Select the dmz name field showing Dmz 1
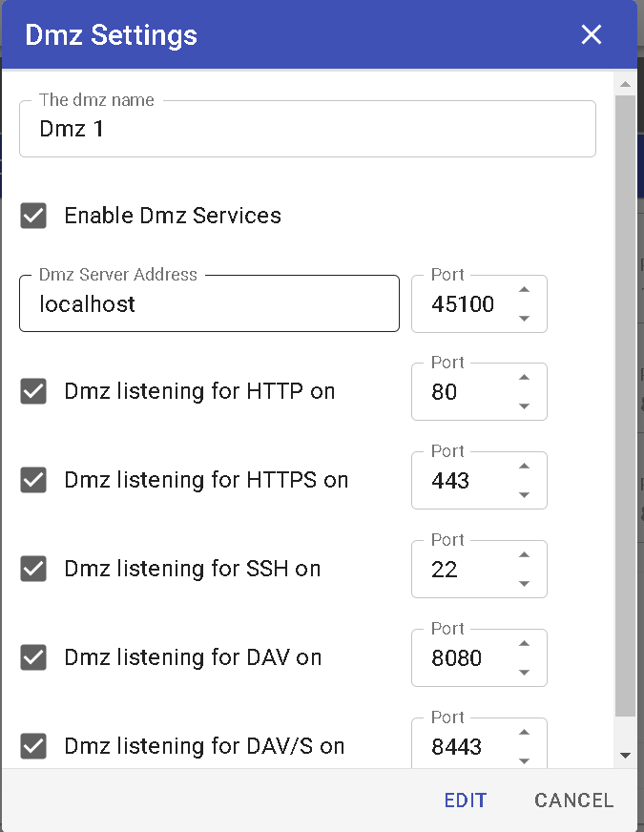Image resolution: width=644 pixels, height=832 pixels. tap(307, 128)
